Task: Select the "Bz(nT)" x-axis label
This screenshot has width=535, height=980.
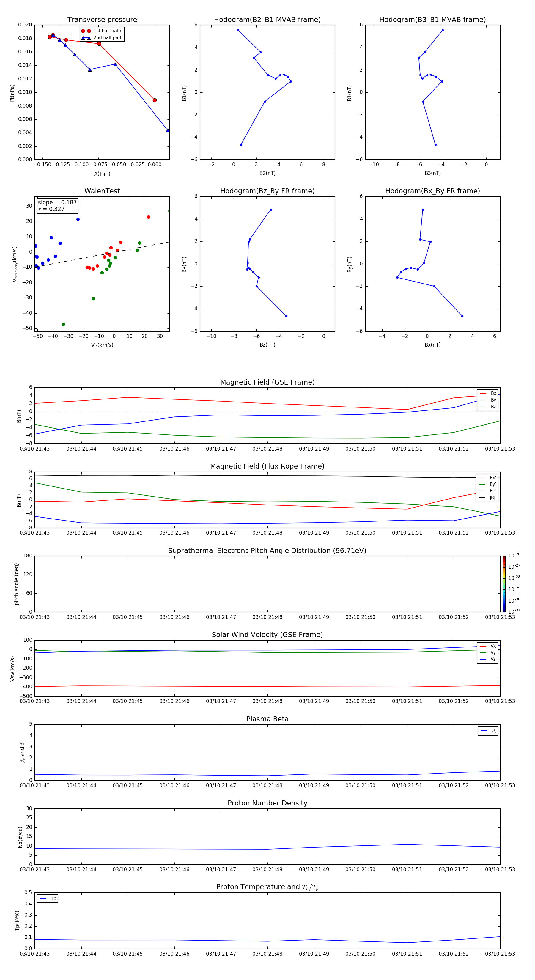Action: click(x=267, y=345)
